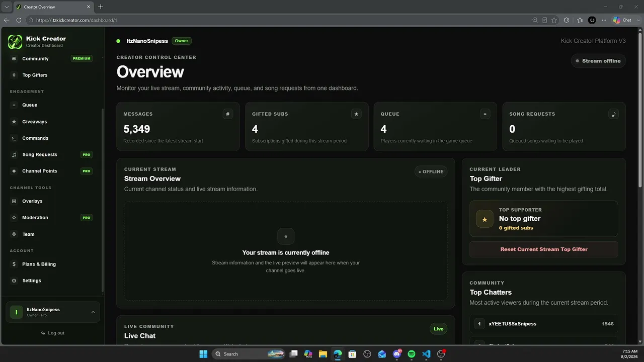Click the Live badge on Live Chat
Image resolution: width=644 pixels, height=362 pixels.
click(x=438, y=329)
